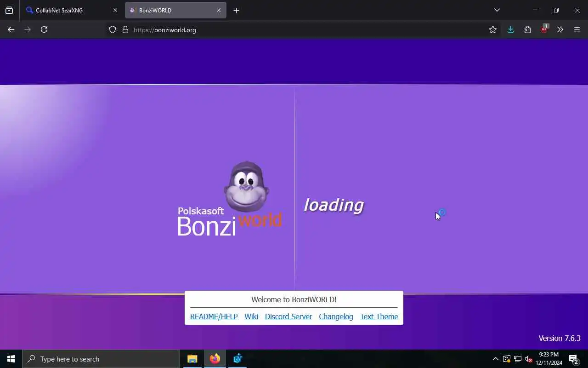588x368 pixels.
Task: Expand the list all tabs chevron
Action: click(x=497, y=10)
